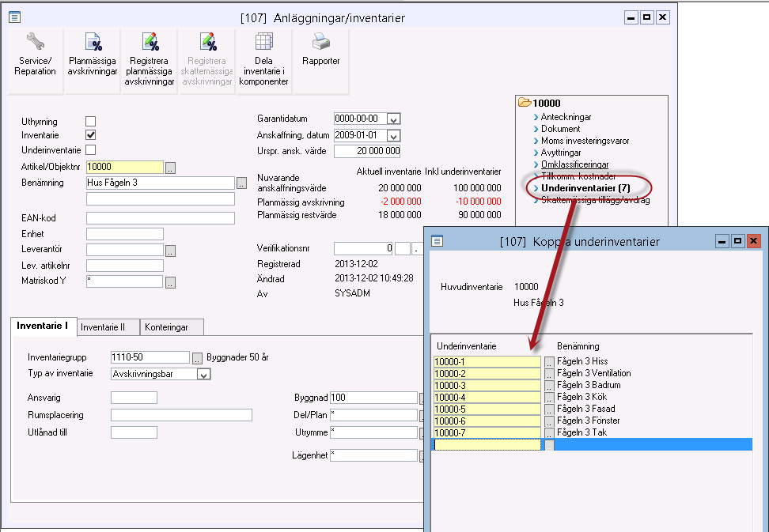Viewport: 769px width, 532px height.
Task: Select underinventarie cell 10000-6
Action: coord(487,421)
